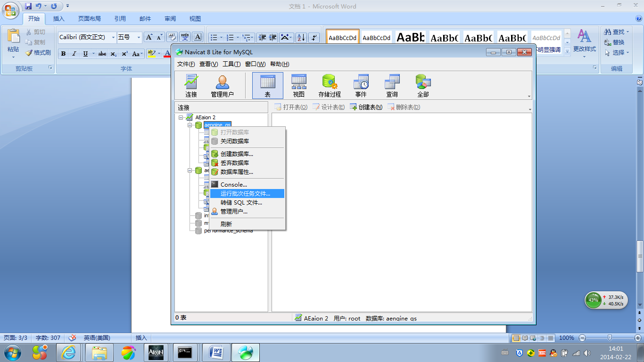
Task: Open the 连接 connection icon in Navicat
Action: coord(191,85)
